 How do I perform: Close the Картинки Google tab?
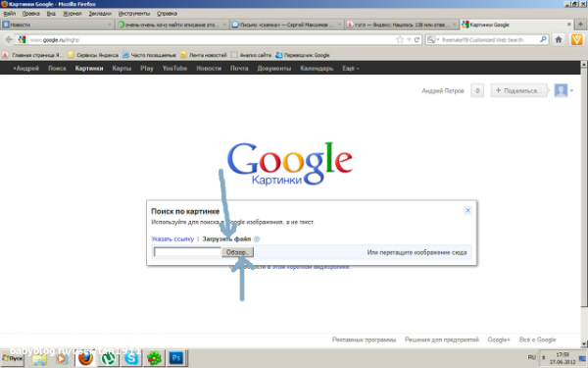click(568, 25)
